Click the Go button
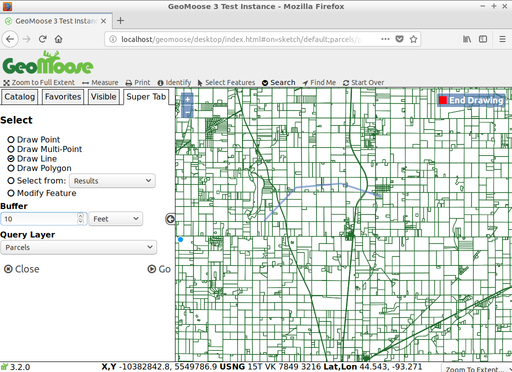This screenshot has width=512, height=372. (159, 269)
